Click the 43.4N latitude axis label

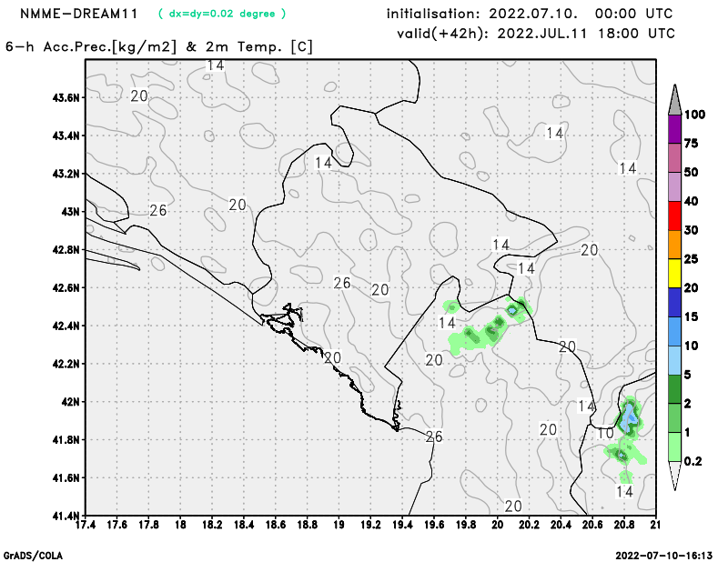[66, 135]
